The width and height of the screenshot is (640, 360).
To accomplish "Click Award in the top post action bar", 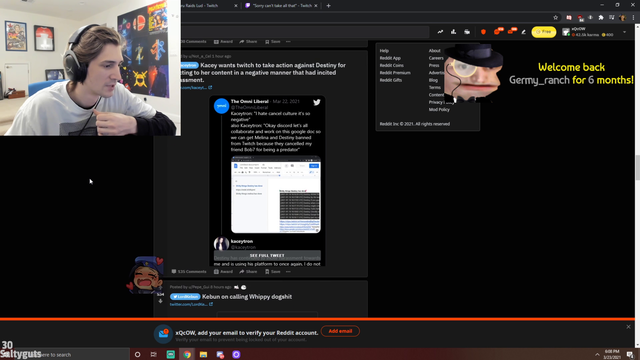I will click(223, 42).
